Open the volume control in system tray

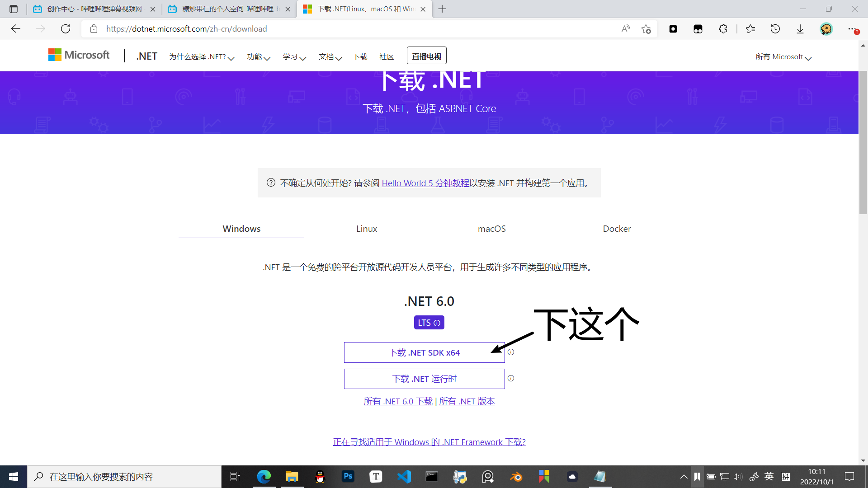click(738, 477)
